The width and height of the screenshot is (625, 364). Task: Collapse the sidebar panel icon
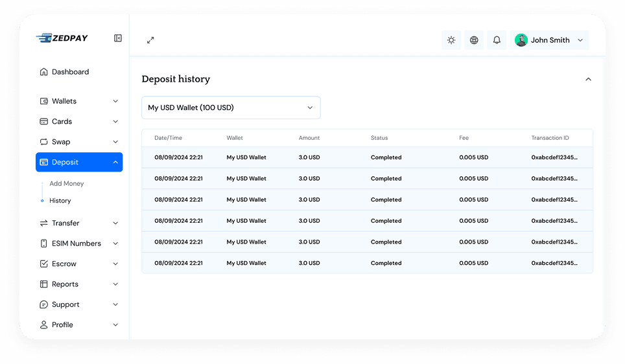click(118, 38)
